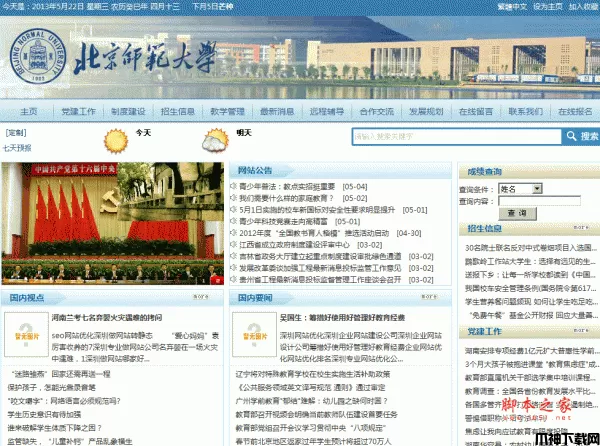Open 制度建设 navigation menu item
Viewport: 600px width, 446px height.
[128, 111]
